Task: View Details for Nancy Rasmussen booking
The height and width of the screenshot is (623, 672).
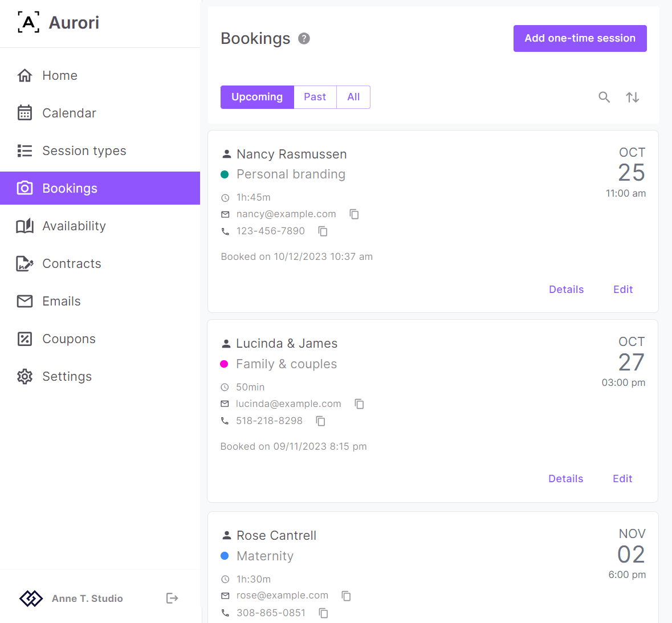Action: point(566,290)
